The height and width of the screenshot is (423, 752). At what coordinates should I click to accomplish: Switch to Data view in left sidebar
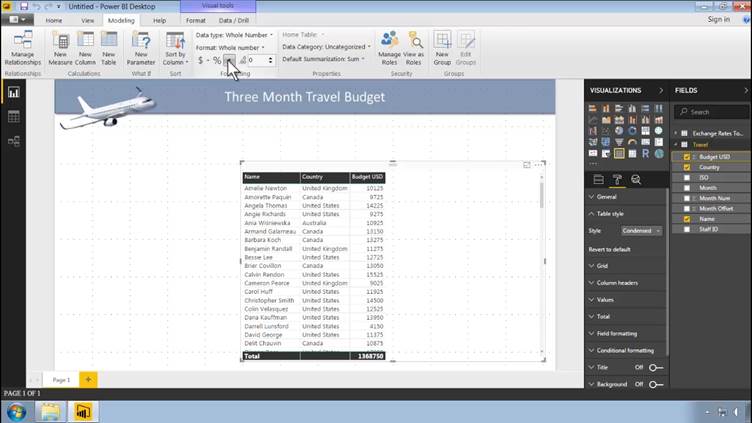pos(14,117)
